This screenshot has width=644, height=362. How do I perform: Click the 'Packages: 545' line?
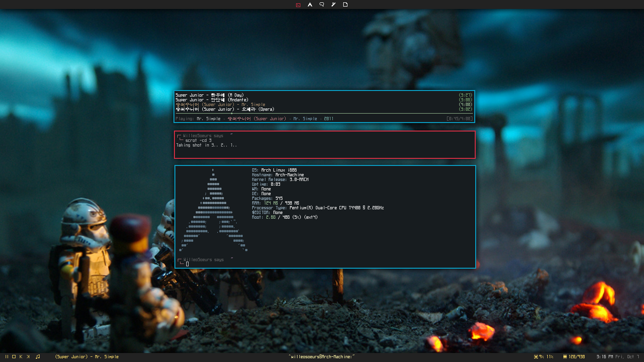(267, 198)
